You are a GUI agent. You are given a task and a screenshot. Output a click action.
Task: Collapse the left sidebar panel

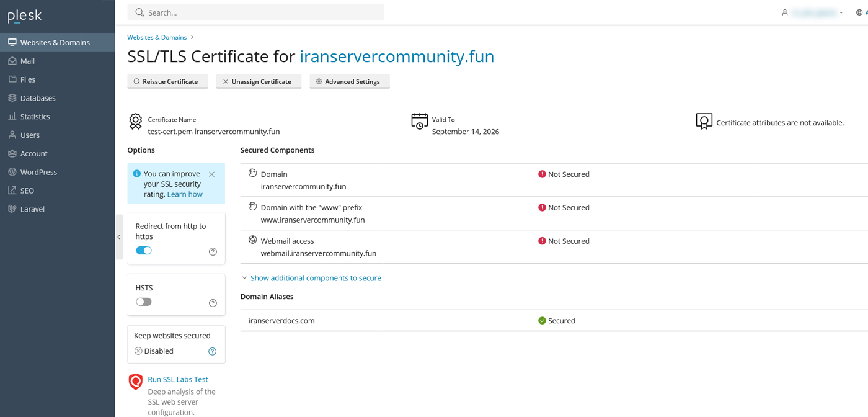pos(119,237)
